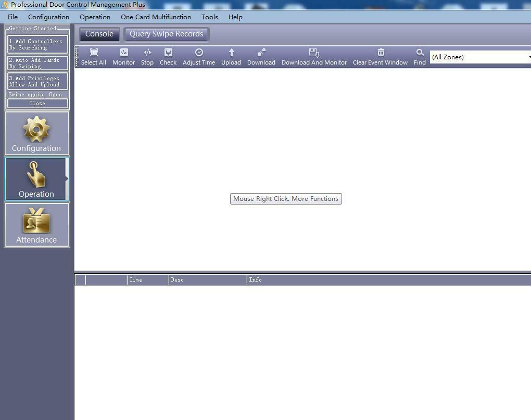The width and height of the screenshot is (531, 420).
Task: Click the Select All toolbar icon
Action: pos(94,53)
